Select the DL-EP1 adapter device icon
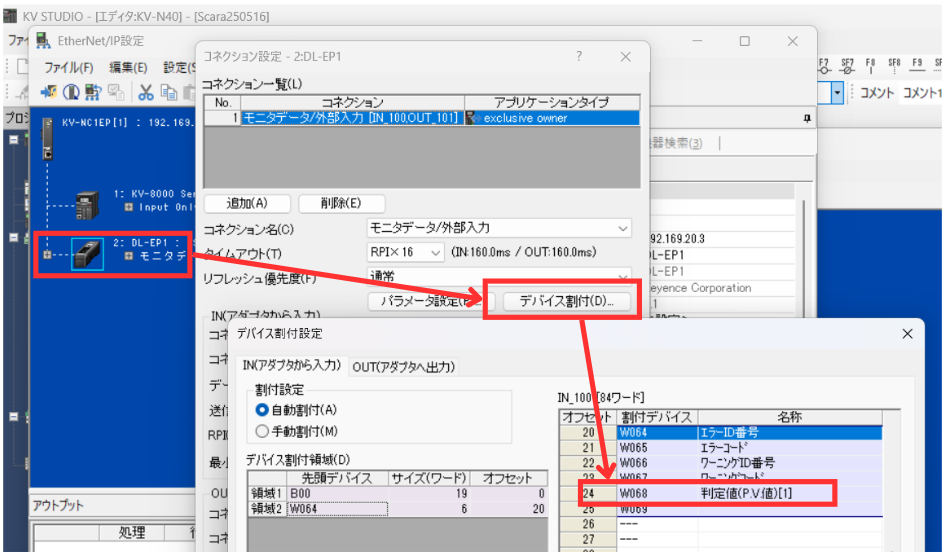The height and width of the screenshot is (554, 946). (88, 253)
